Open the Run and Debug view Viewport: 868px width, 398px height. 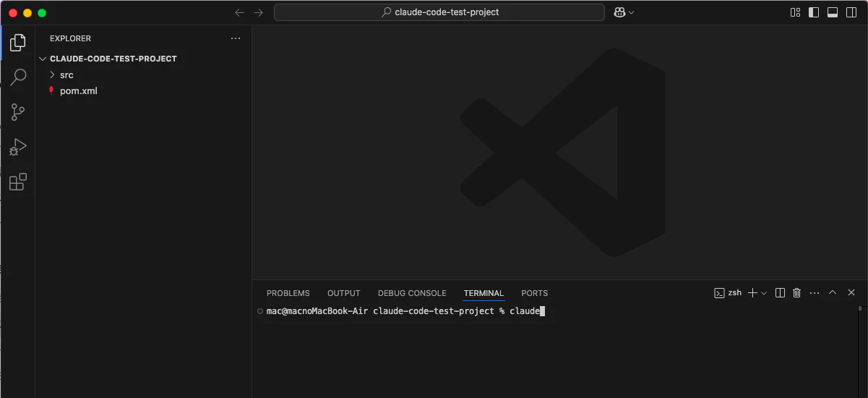coord(17,147)
